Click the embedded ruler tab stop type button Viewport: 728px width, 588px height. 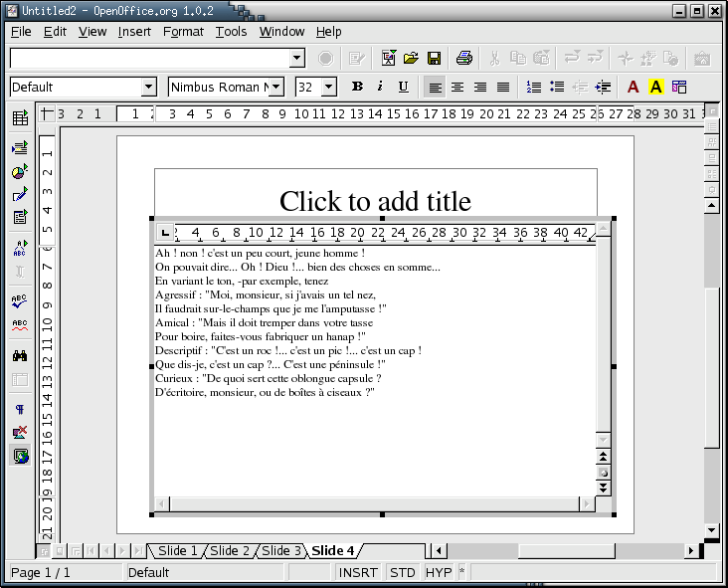click(165, 232)
